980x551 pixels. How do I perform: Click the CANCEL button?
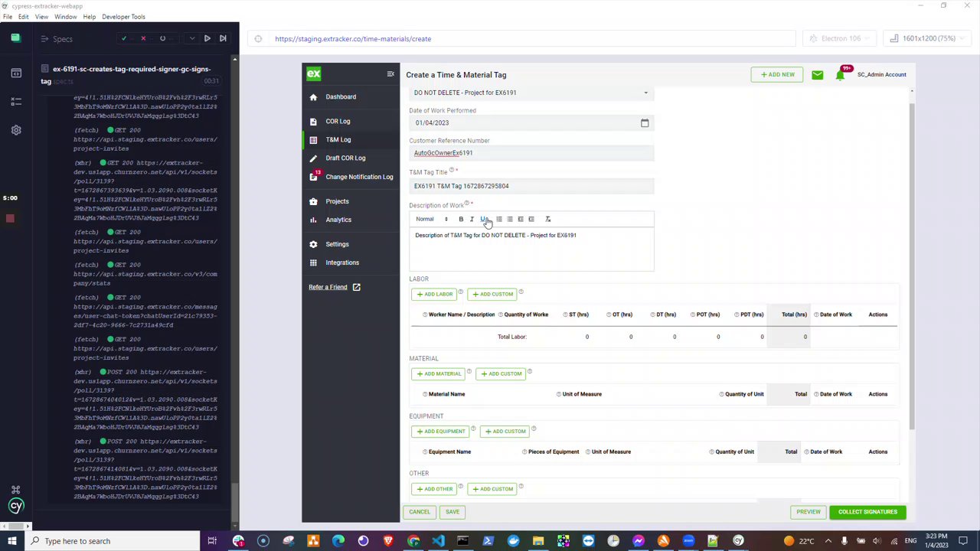click(x=420, y=512)
